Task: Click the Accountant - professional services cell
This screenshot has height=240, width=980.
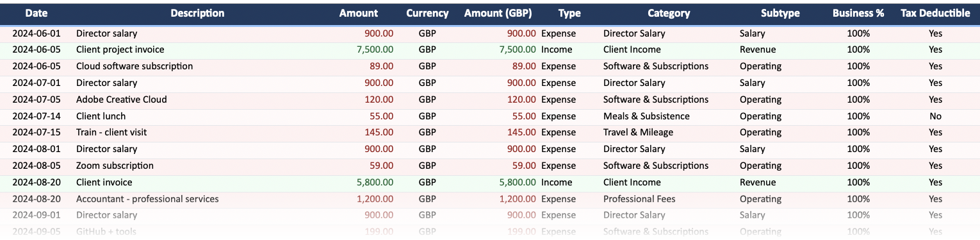Action: (x=147, y=199)
